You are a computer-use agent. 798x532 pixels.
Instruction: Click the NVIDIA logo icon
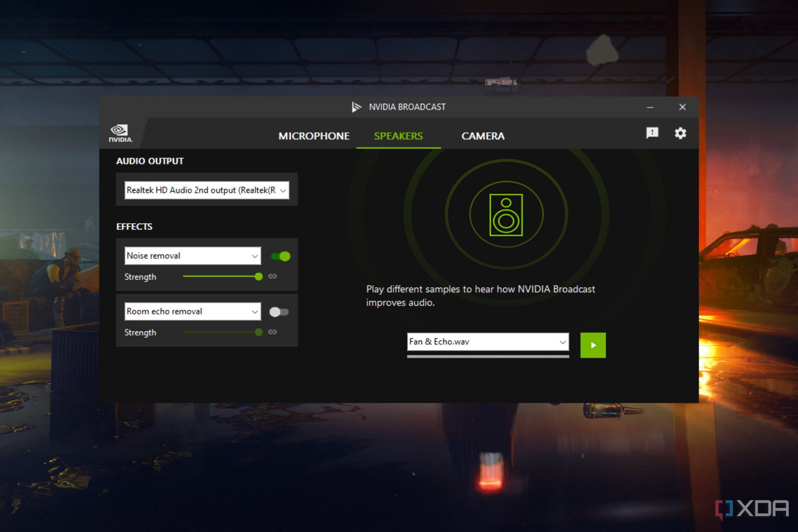click(120, 133)
